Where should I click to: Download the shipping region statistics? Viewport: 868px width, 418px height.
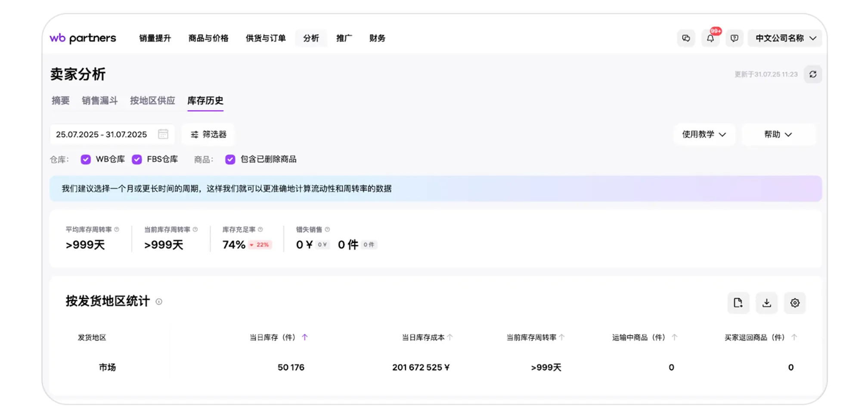click(x=767, y=303)
